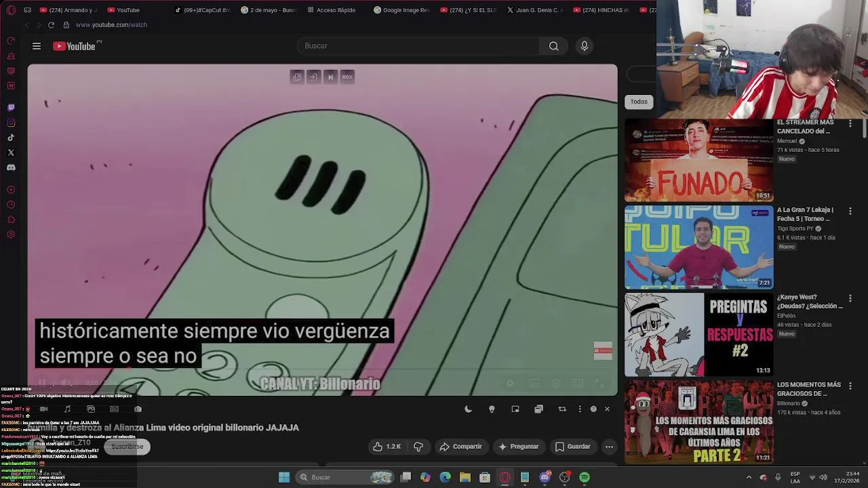Open options for the Kanye West video
Image resolution: width=868 pixels, height=488 pixels.
[850, 298]
